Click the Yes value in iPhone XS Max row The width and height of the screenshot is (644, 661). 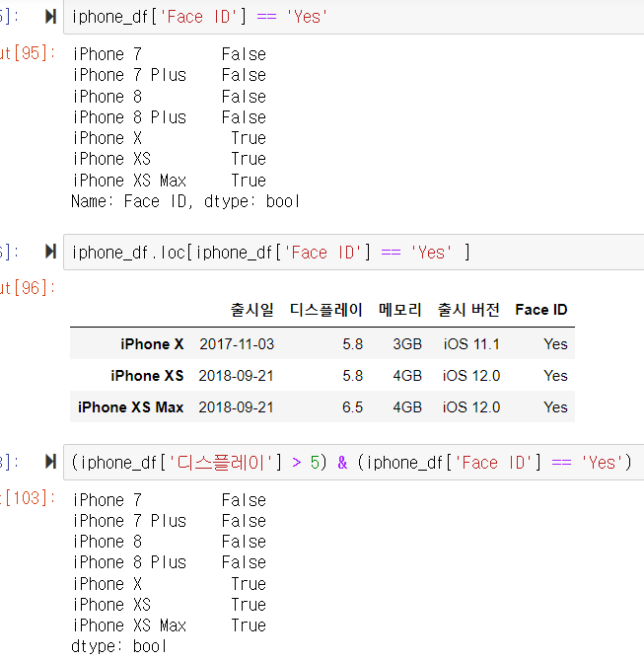(555, 407)
